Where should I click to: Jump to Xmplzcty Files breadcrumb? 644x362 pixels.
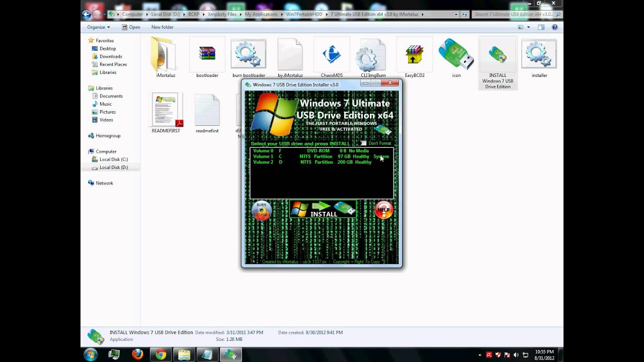coord(222,15)
